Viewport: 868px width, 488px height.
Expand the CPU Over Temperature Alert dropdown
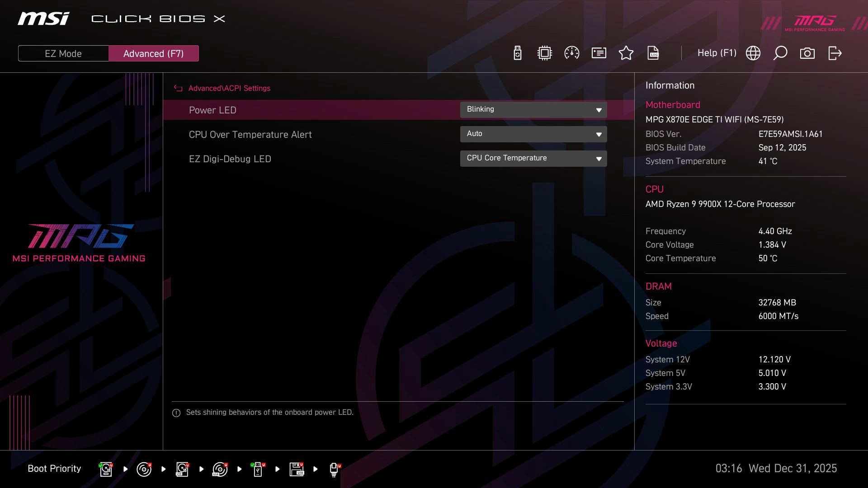pyautogui.click(x=533, y=134)
